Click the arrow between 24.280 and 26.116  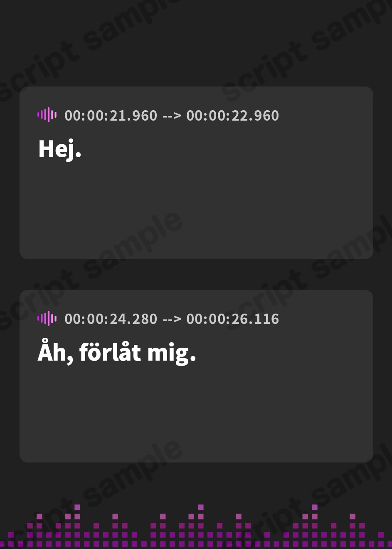[172, 319]
